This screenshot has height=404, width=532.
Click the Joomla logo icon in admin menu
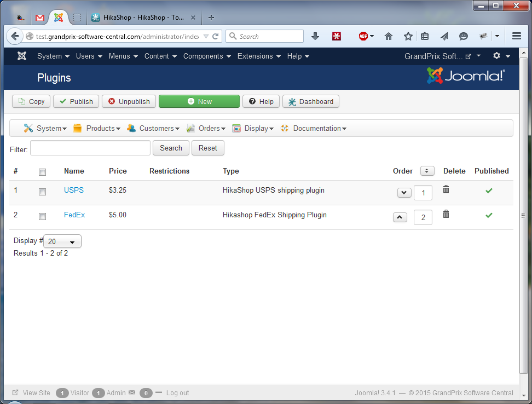pyautogui.click(x=22, y=56)
